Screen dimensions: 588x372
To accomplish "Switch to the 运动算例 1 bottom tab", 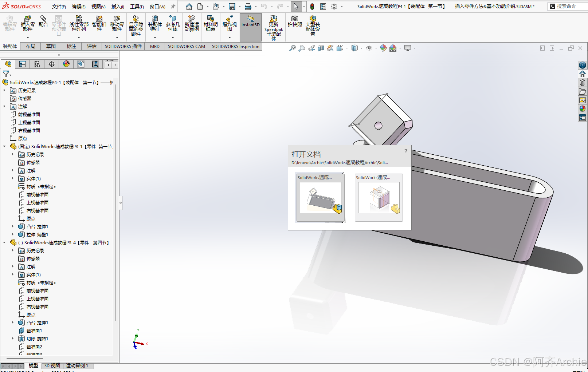I will pos(77,365).
